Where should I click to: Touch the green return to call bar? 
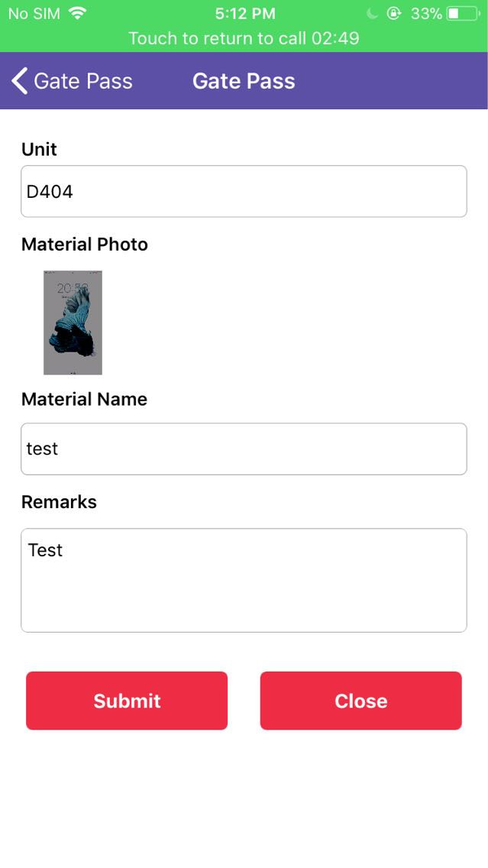[244, 38]
